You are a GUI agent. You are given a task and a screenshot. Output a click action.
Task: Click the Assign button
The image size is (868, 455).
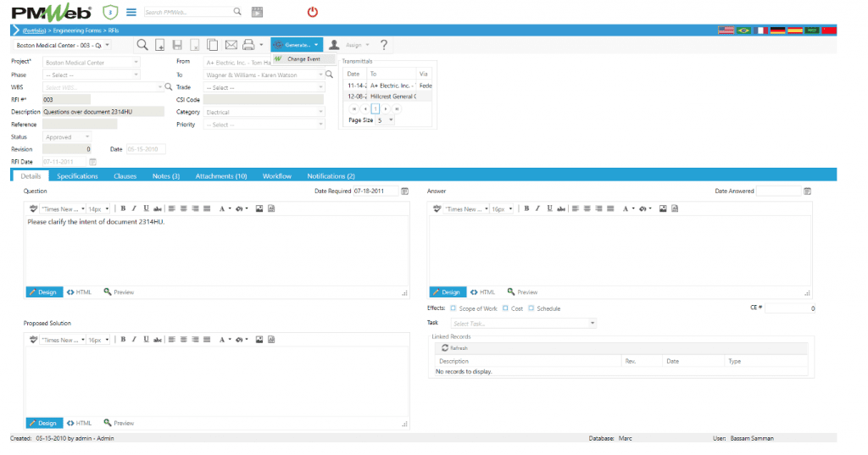point(350,45)
